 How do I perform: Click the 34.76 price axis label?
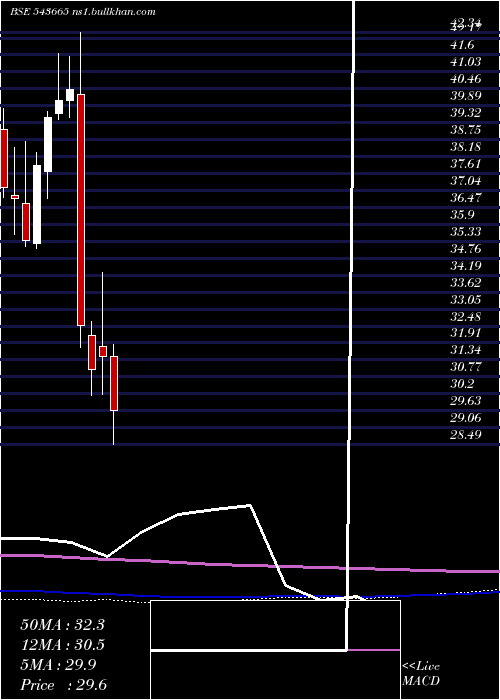465,249
